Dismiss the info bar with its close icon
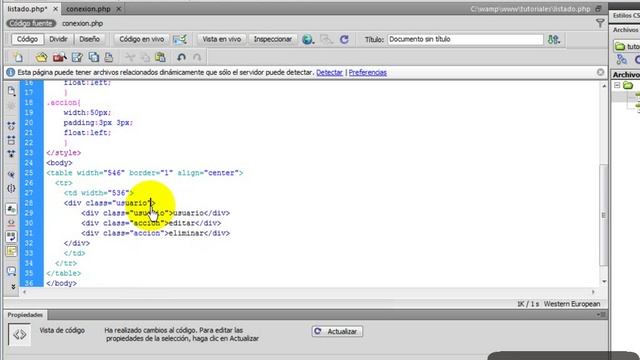The image size is (640, 360). 600,72
